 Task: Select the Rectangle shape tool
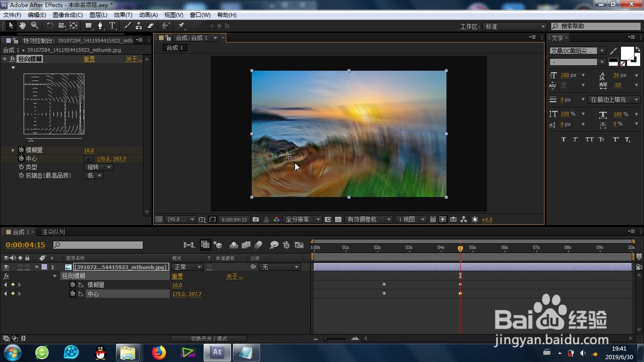[89, 26]
